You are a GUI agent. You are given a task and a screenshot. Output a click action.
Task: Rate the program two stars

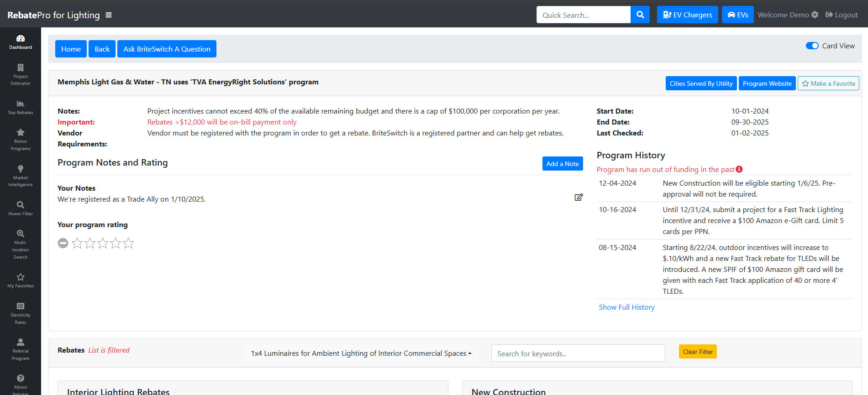(90, 243)
